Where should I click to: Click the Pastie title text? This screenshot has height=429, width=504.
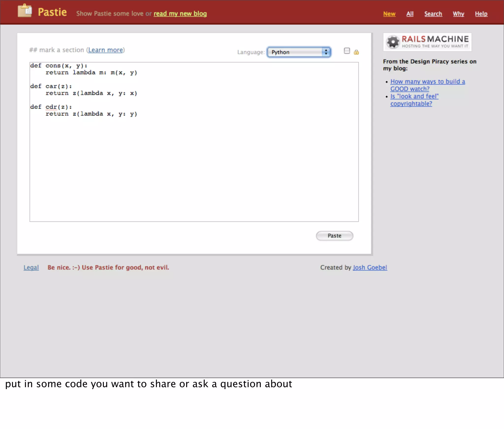[52, 12]
